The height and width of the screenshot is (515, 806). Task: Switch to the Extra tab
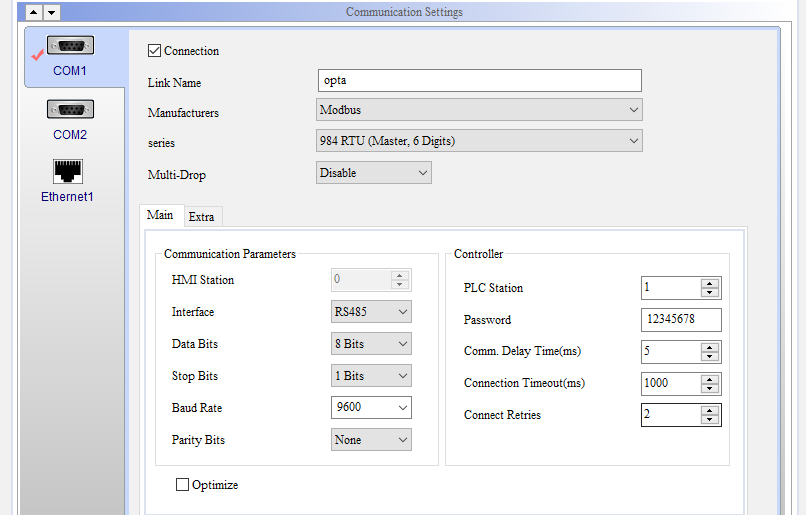[x=201, y=217]
